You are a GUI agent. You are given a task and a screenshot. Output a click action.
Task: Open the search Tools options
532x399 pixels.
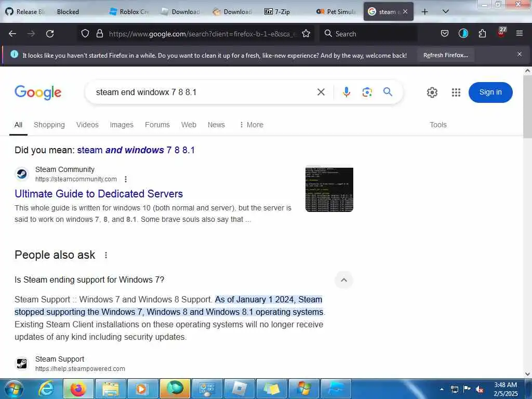(x=438, y=125)
